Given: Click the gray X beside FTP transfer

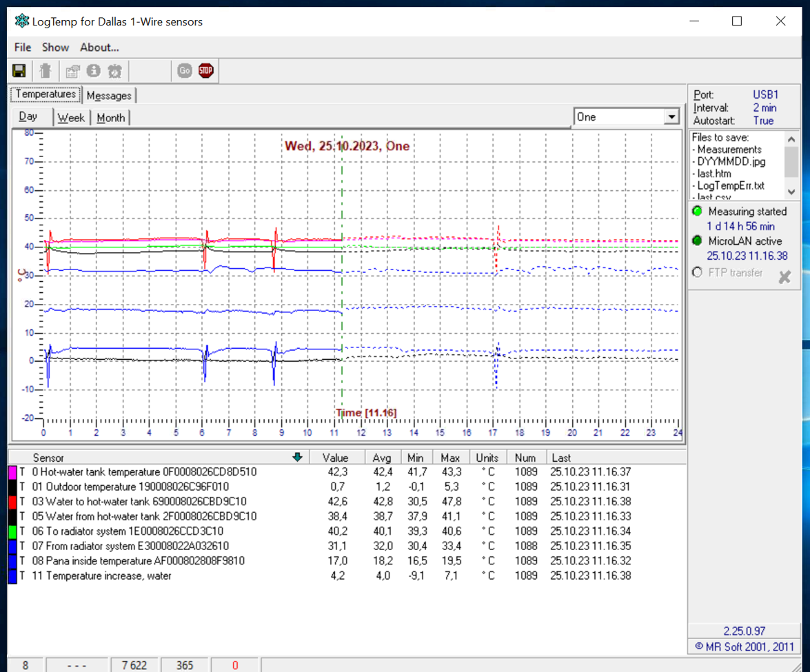Looking at the screenshot, I should pyautogui.click(x=784, y=277).
